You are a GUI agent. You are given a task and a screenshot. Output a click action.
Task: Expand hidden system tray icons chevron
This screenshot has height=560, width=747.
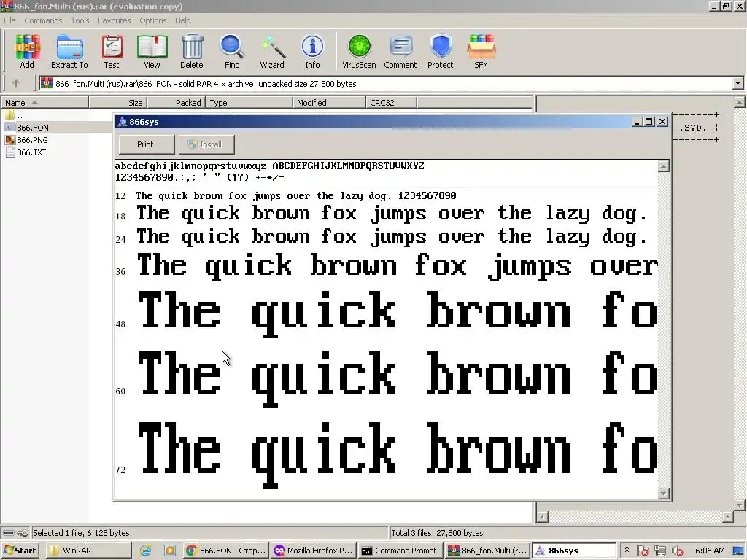tap(627, 551)
